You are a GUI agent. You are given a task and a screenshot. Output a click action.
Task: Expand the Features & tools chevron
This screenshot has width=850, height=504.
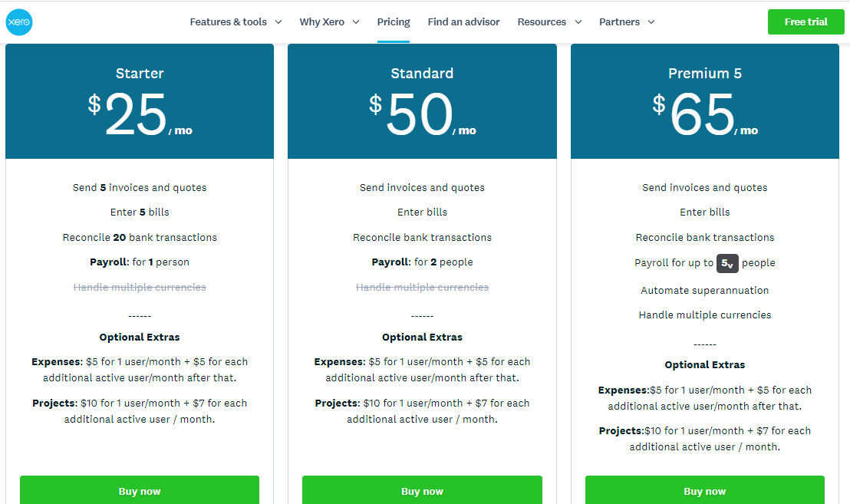(x=278, y=22)
